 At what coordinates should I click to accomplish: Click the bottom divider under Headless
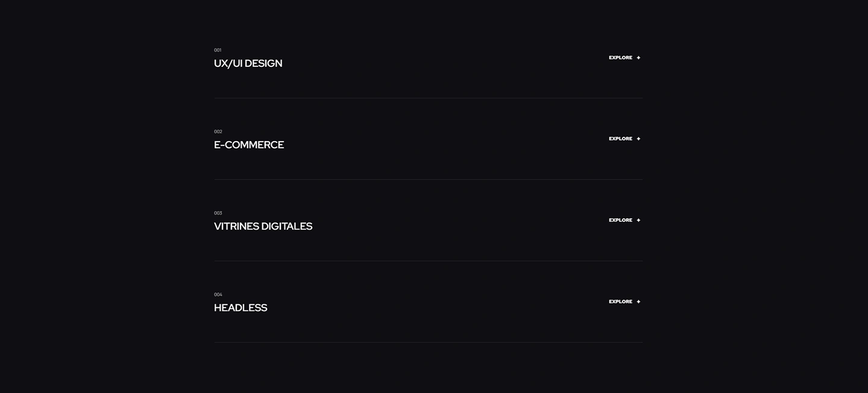coord(428,342)
